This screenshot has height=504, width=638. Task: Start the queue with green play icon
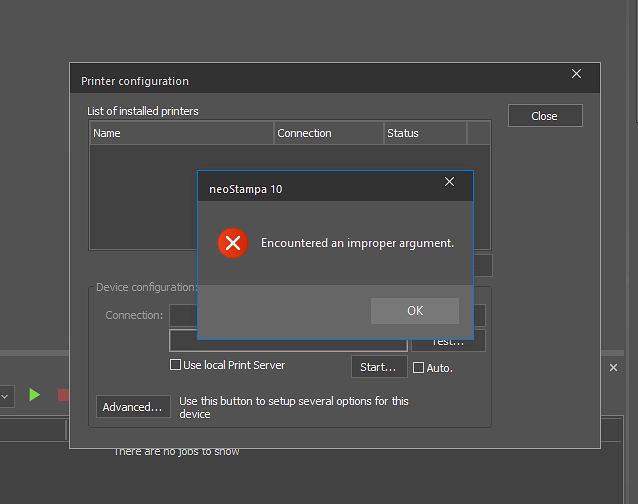click(35, 395)
